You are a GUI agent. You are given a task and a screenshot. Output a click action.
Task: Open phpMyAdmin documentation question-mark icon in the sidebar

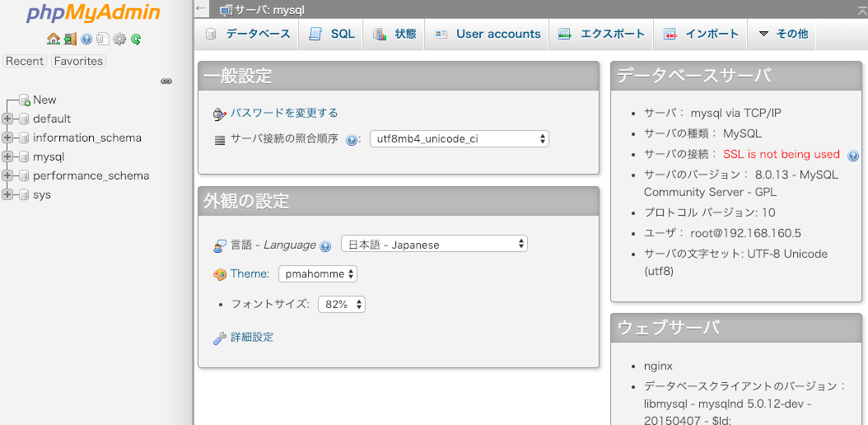click(86, 39)
